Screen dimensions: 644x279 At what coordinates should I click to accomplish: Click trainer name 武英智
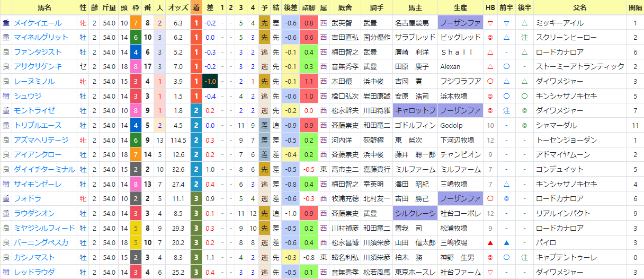pos(342,23)
